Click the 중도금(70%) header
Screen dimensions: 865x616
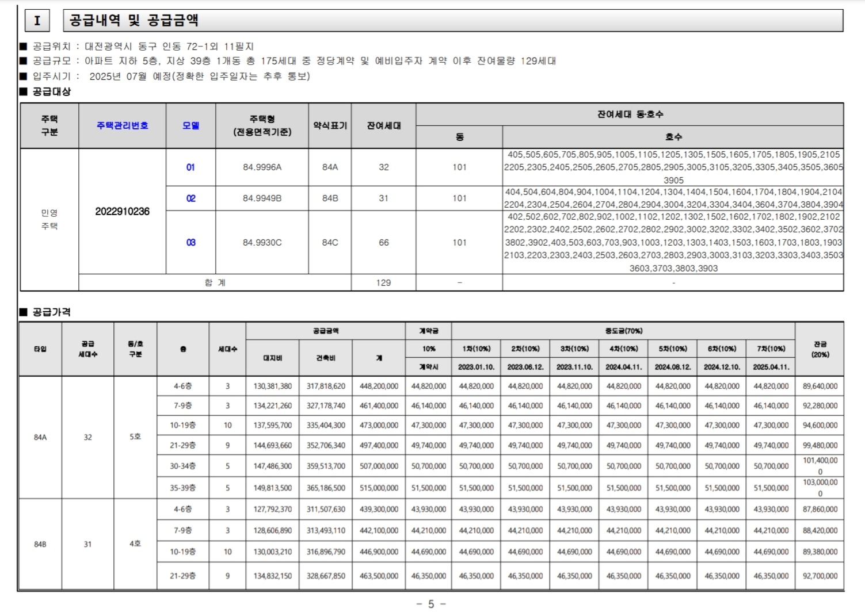[623, 331]
